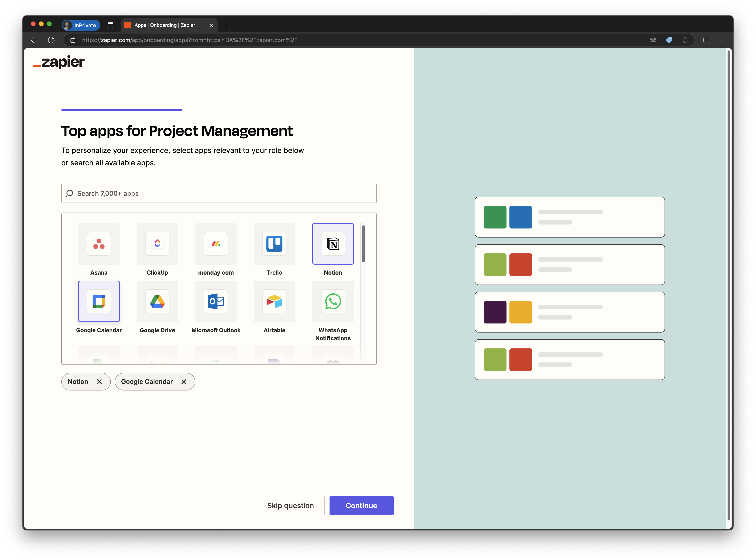Pick the monday.com app tile
This screenshot has height=560, width=756.
pos(216,243)
